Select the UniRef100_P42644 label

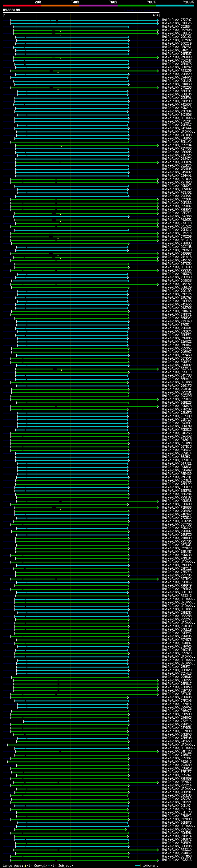pyautogui.click(x=177, y=128)
